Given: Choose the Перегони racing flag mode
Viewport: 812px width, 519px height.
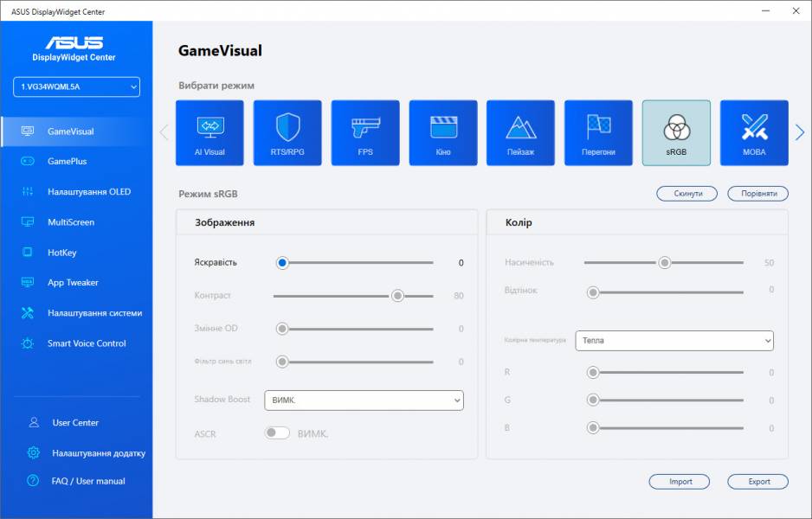Looking at the screenshot, I should 598,133.
